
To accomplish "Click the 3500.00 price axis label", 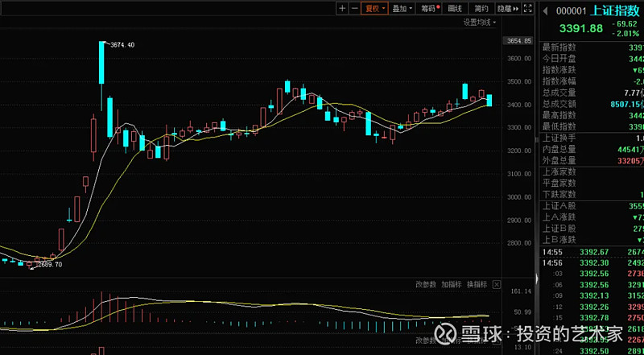I will [x=519, y=82].
